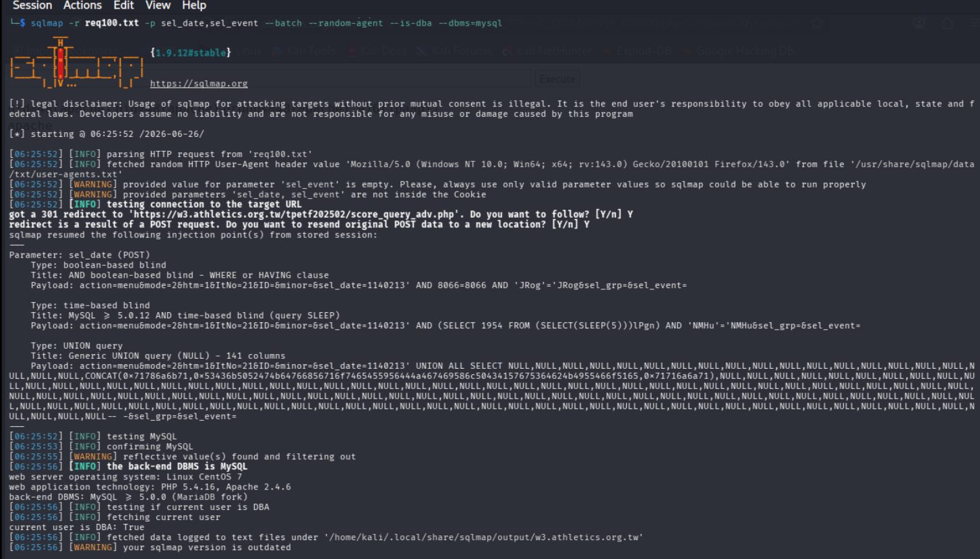Open Google Hacking DB bookmark in background browser
Viewport: 980px width, 559px height.
pyautogui.click(x=739, y=51)
